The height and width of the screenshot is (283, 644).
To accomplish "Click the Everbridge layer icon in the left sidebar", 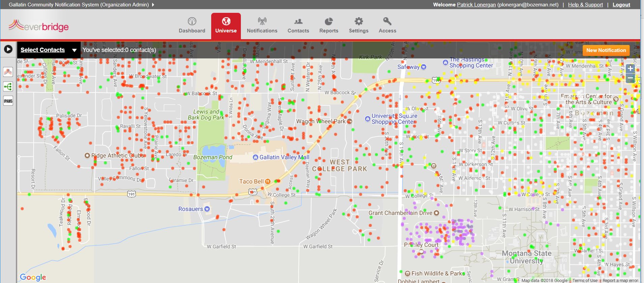I will tap(8, 72).
